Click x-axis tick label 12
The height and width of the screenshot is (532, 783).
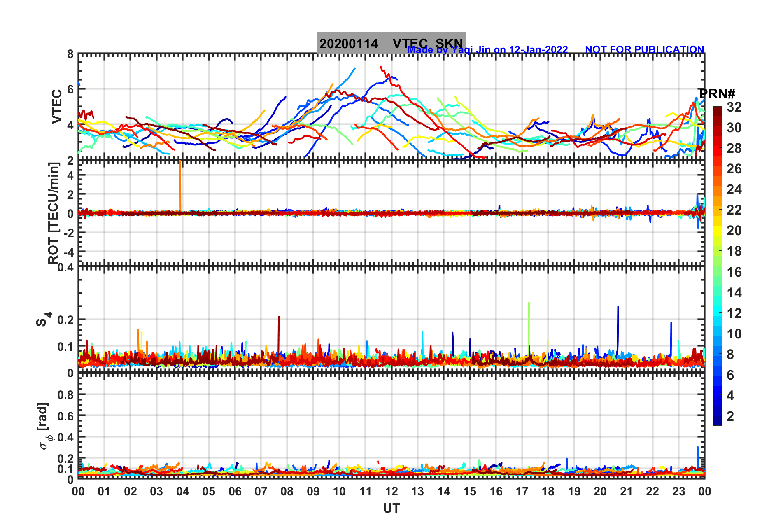(391, 491)
